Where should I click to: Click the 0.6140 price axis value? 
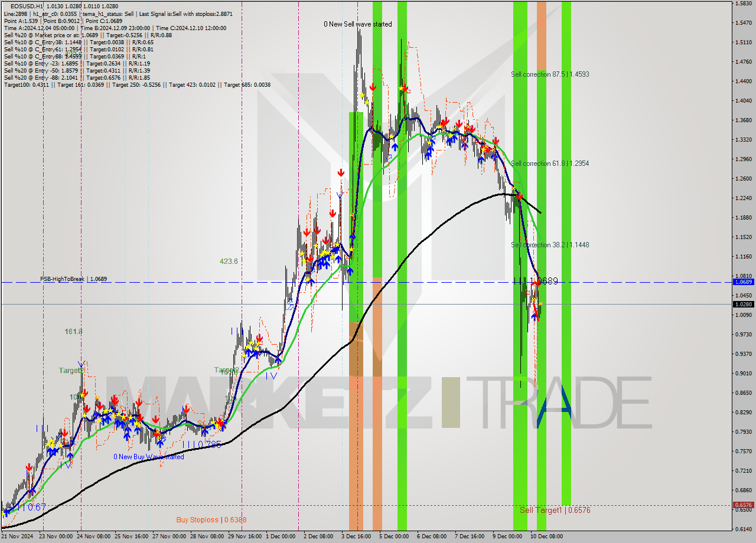click(x=743, y=529)
